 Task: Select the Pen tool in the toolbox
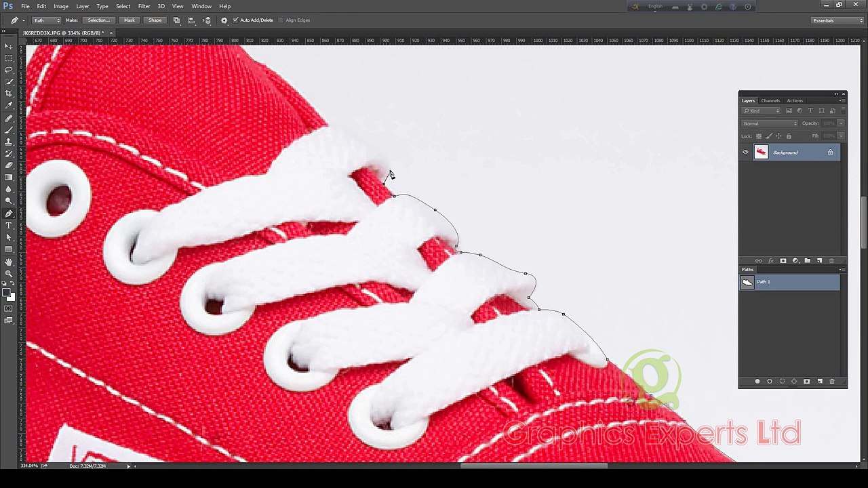[9, 213]
